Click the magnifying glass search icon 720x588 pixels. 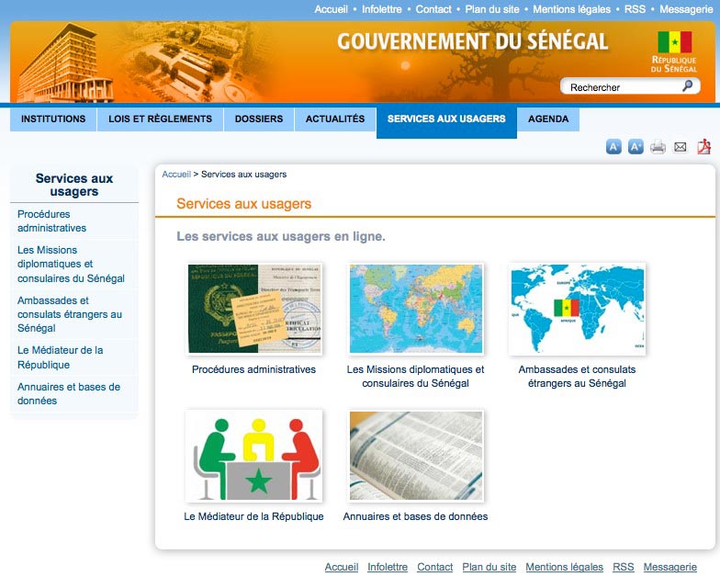[x=688, y=86]
